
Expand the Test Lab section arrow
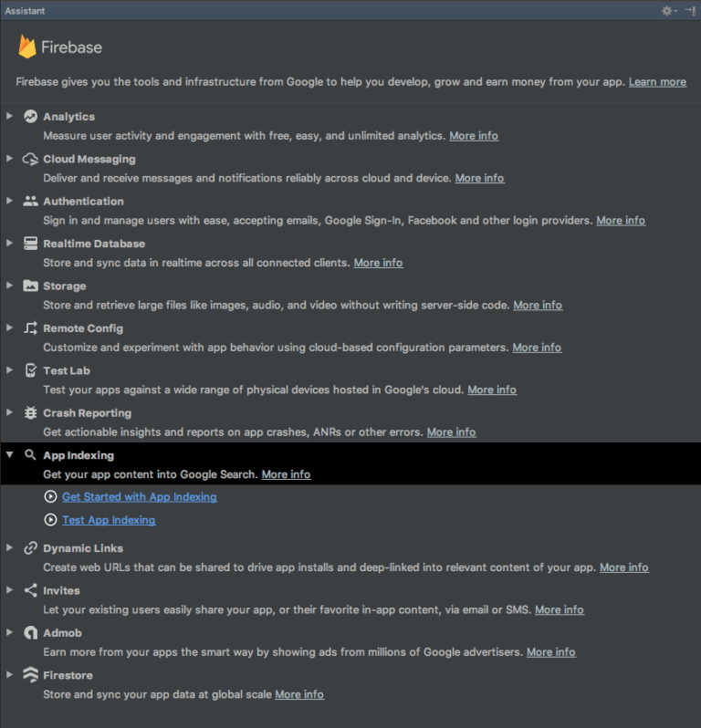(9, 370)
